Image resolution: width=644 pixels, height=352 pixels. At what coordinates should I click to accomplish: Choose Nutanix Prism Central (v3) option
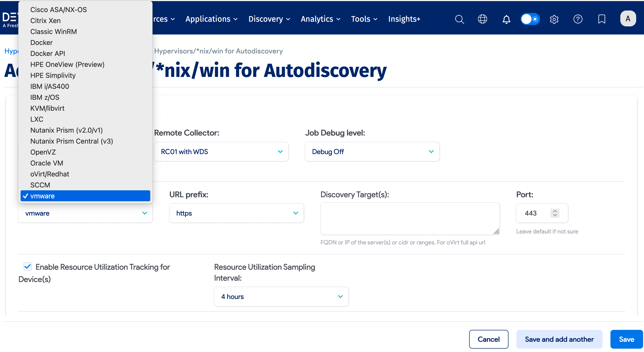pos(72,141)
